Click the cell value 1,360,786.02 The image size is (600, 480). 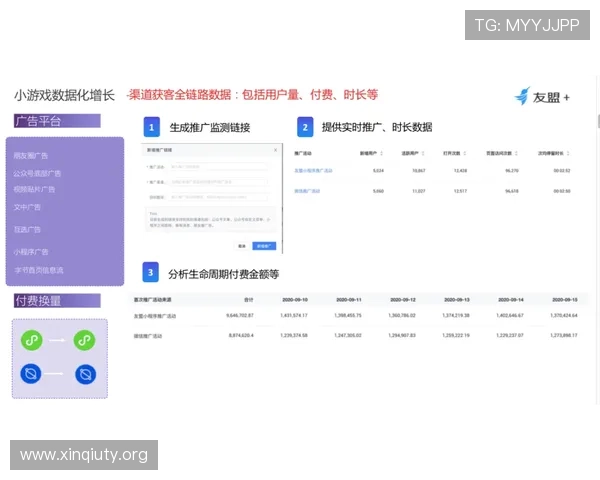tap(402, 315)
